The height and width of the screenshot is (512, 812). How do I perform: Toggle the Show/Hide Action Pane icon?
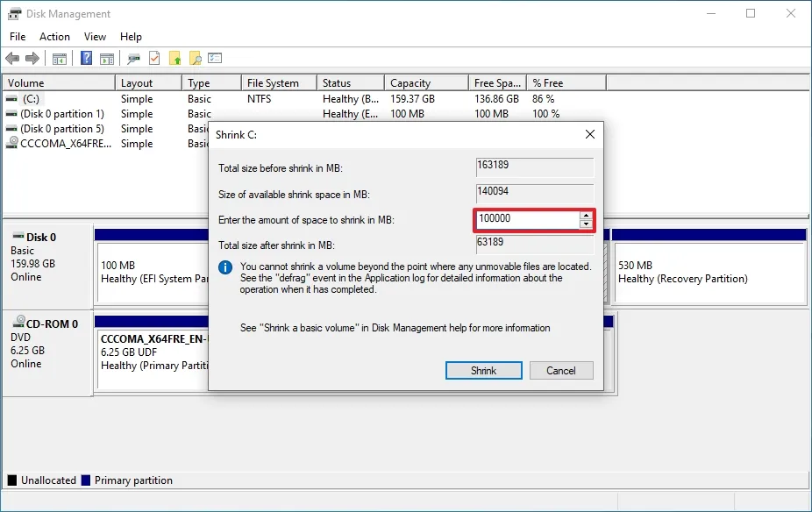(106, 59)
